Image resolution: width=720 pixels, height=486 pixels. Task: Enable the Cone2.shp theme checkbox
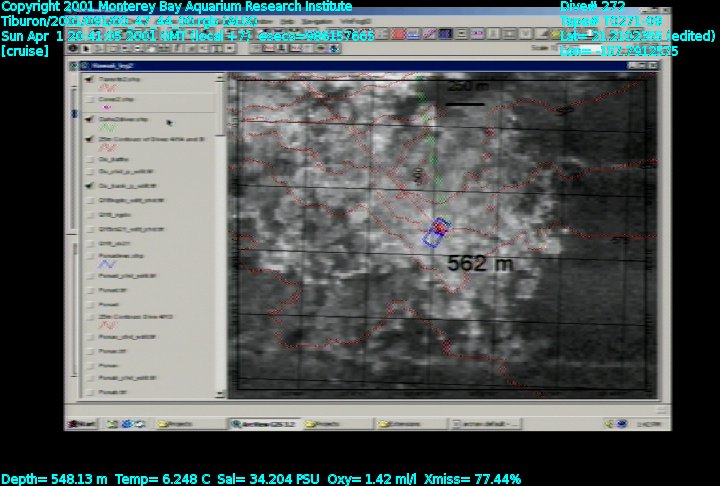point(91,99)
